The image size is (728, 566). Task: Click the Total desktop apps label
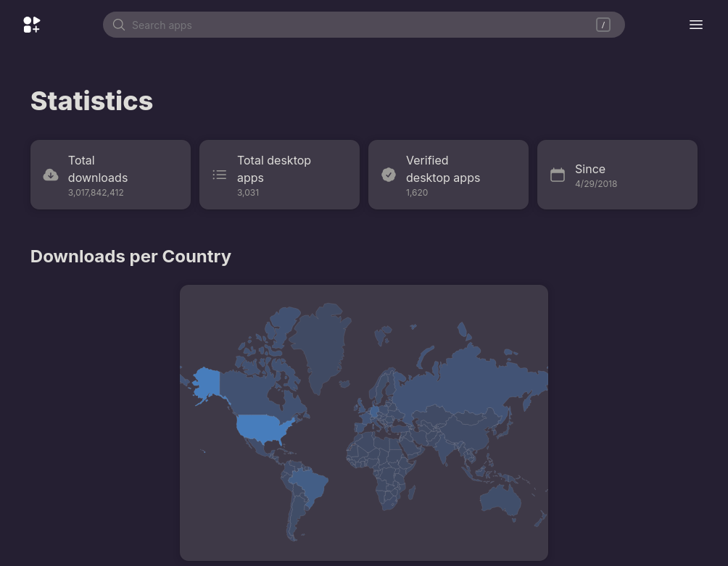coord(273,169)
